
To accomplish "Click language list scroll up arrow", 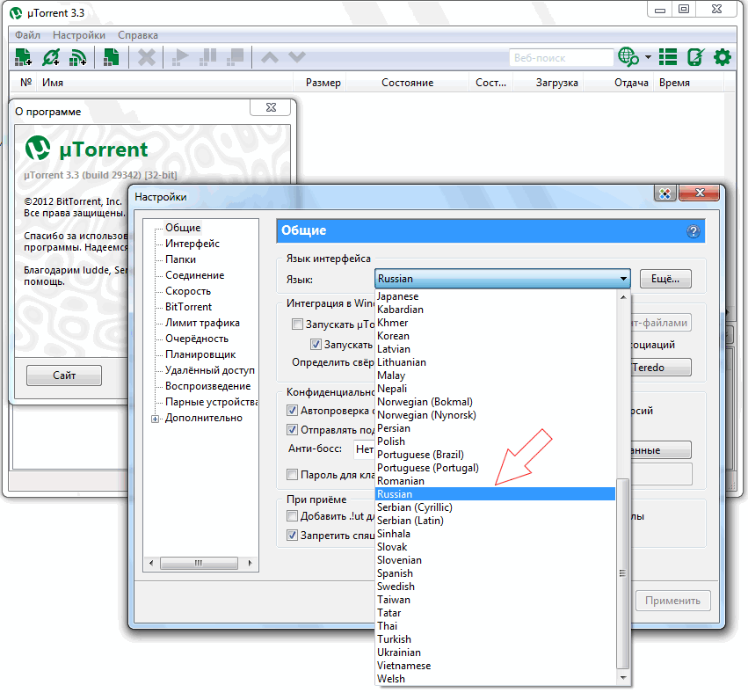I will [x=622, y=296].
